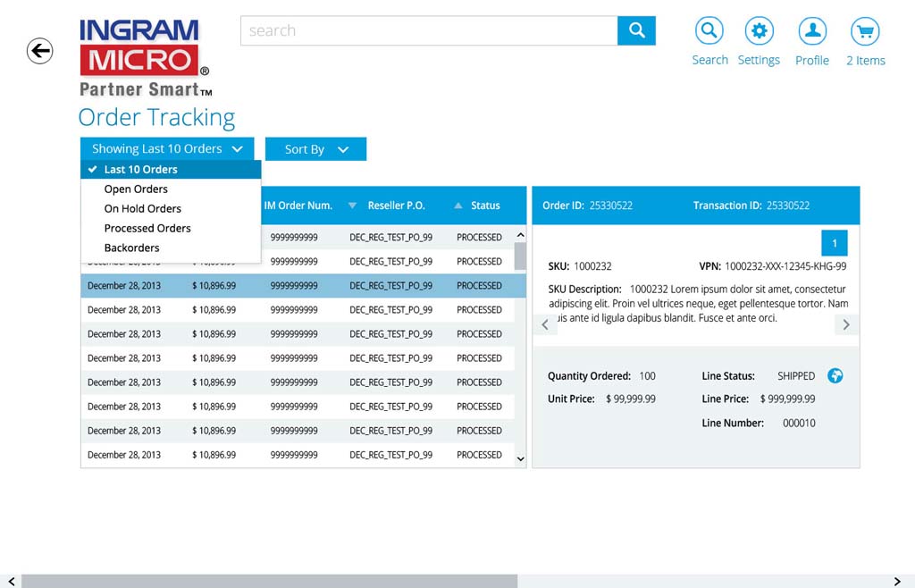Click in the search text field
The height and width of the screenshot is (588, 915).
click(x=429, y=30)
